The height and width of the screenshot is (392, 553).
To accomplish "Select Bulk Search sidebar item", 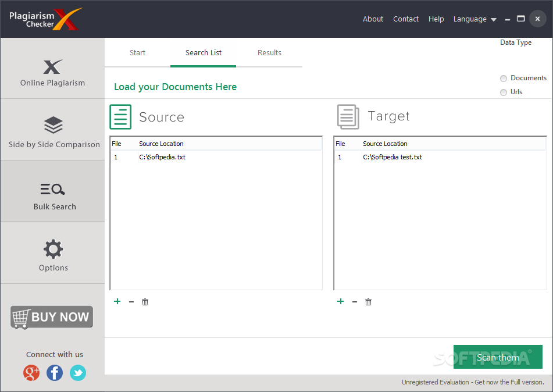I will click(x=52, y=191).
